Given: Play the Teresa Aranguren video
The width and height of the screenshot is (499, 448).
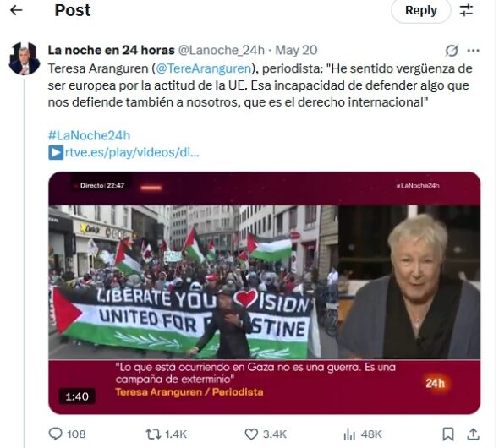Looking at the screenshot, I should pyautogui.click(x=264, y=292).
